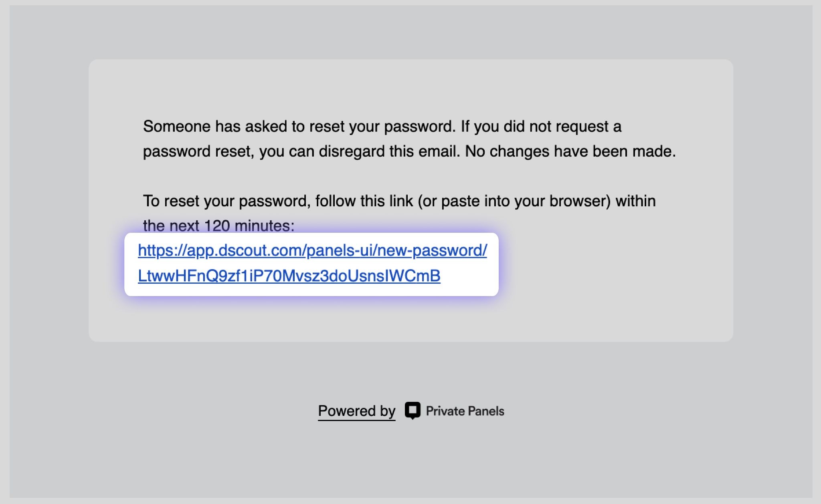The image size is (821, 504).
Task: Click the "the next 120 minutes:" text
Action: point(219,226)
